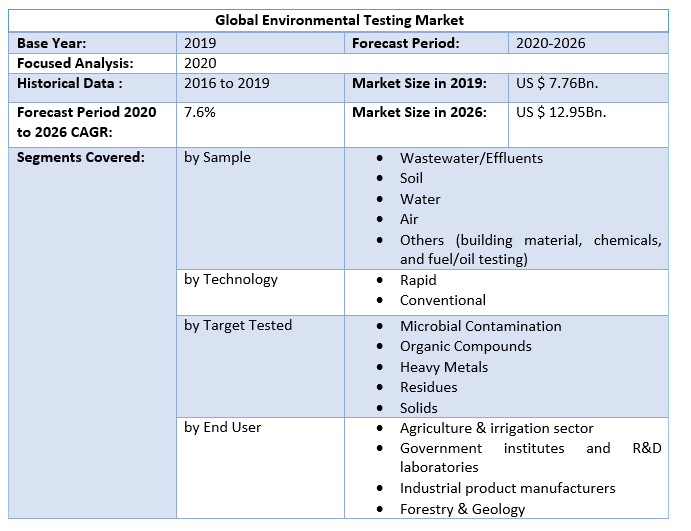This screenshot has width=691, height=531.
Task: Click the Agriculture & irrigation sector item
Action: coord(496,428)
